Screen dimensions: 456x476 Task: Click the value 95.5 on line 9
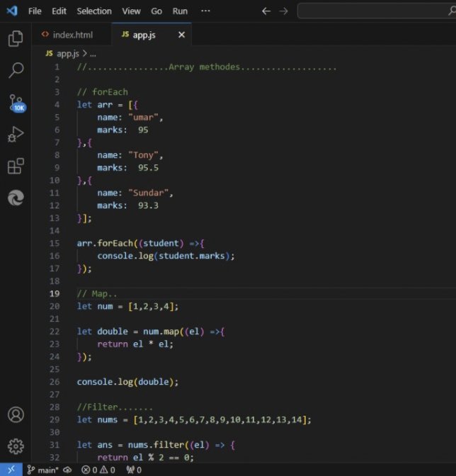click(x=148, y=168)
